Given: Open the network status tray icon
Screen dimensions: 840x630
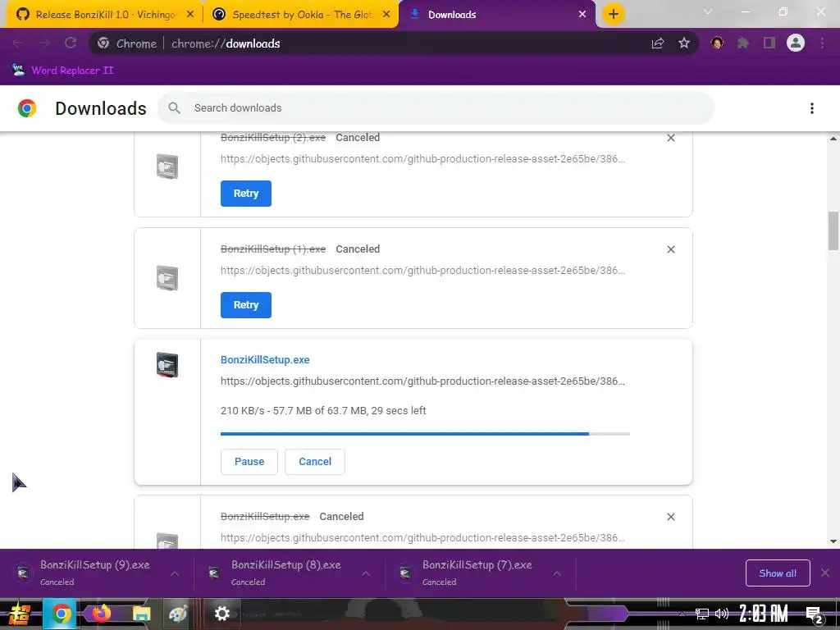Looking at the screenshot, I should pos(701,614).
